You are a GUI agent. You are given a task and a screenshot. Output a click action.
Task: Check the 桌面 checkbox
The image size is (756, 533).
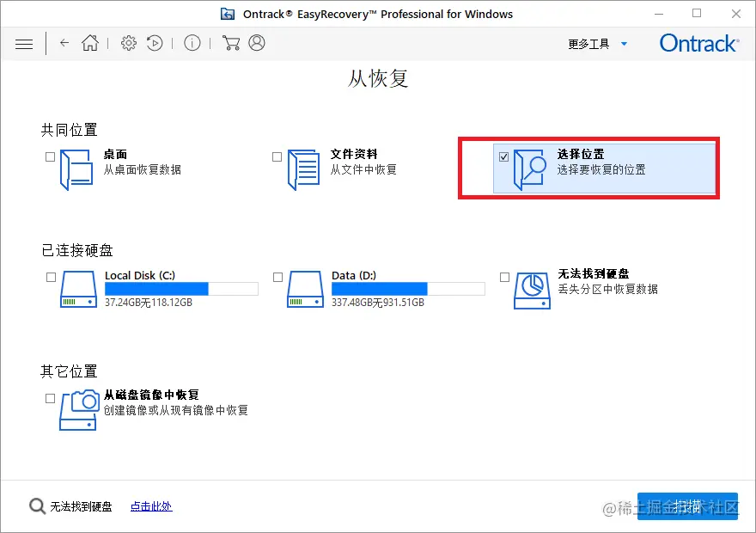(x=50, y=156)
